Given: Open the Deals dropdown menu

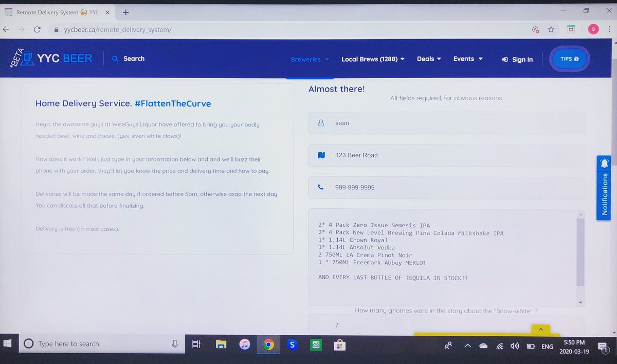Looking at the screenshot, I should pyautogui.click(x=429, y=59).
